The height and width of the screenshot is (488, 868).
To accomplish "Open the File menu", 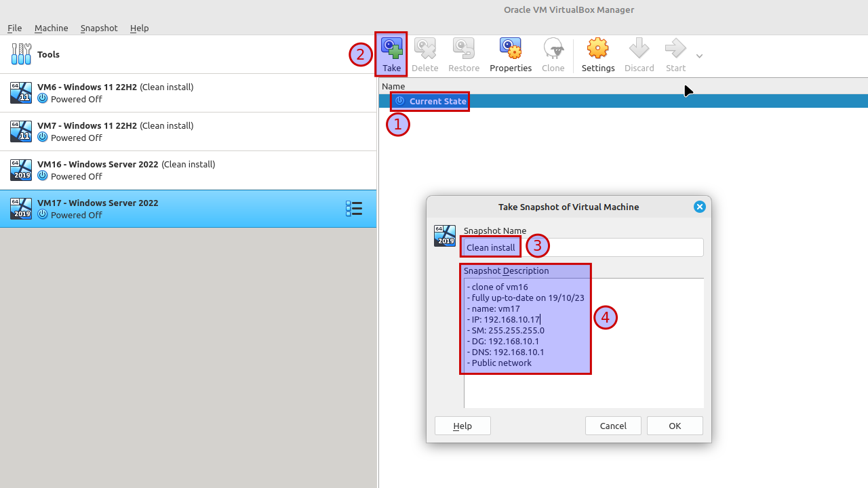I will pyautogui.click(x=14, y=28).
